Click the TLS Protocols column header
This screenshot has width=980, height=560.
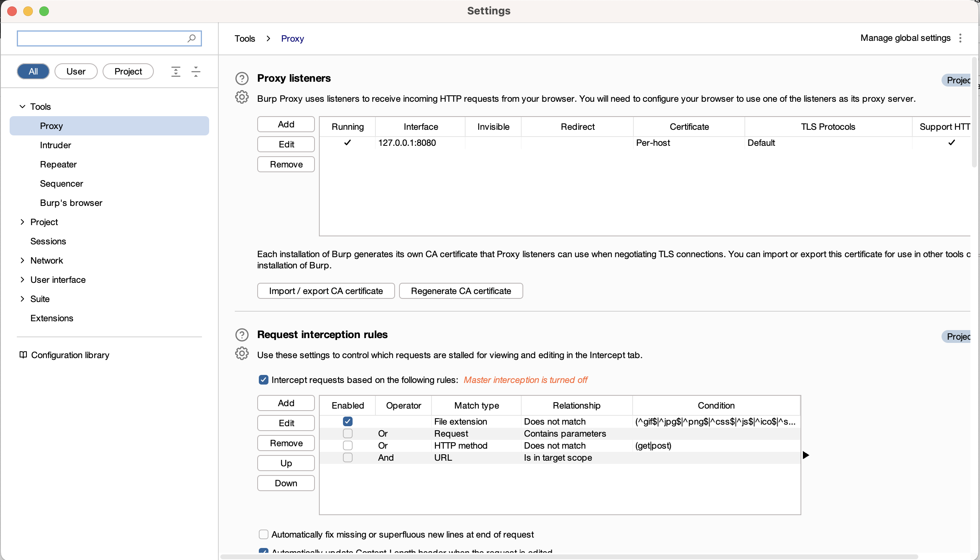tap(828, 127)
